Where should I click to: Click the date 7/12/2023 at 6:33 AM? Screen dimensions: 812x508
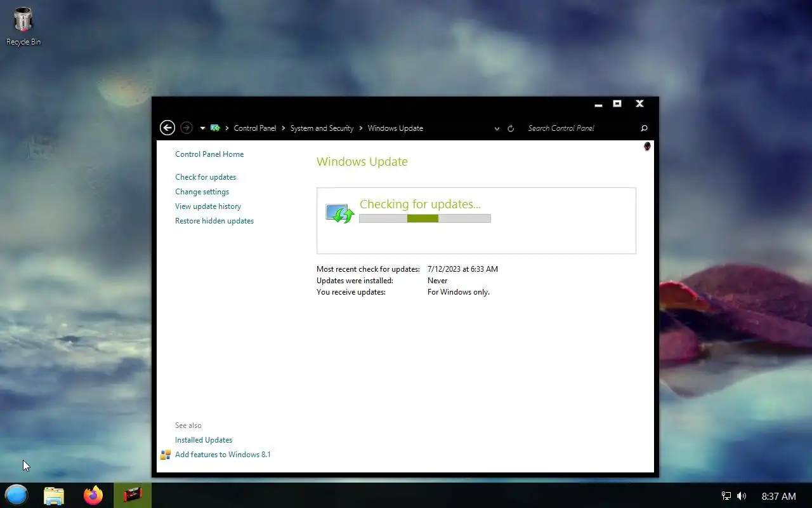[462, 269]
